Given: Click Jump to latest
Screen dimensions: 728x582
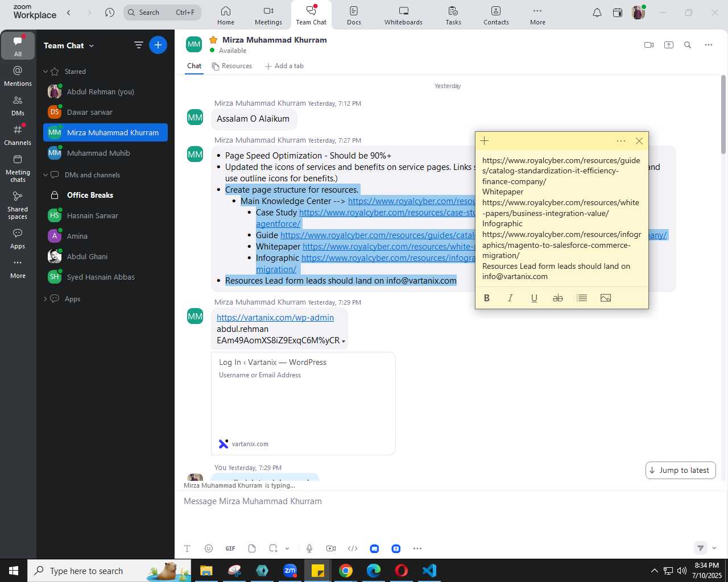Looking at the screenshot, I should pyautogui.click(x=681, y=470).
